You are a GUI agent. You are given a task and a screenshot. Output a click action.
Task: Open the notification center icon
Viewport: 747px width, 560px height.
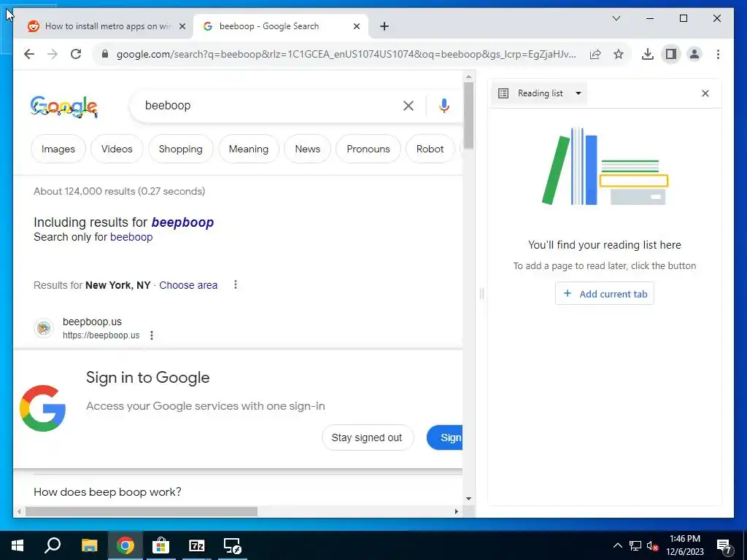(724, 547)
